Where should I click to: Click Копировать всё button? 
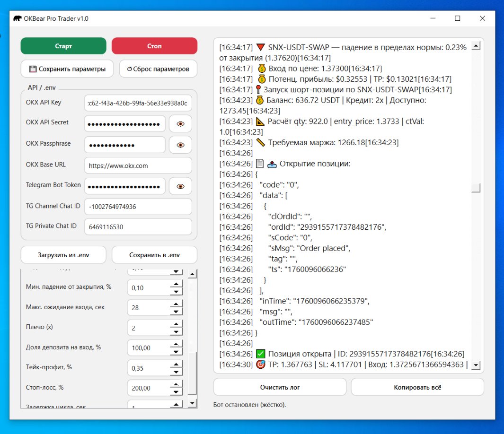tap(417, 387)
